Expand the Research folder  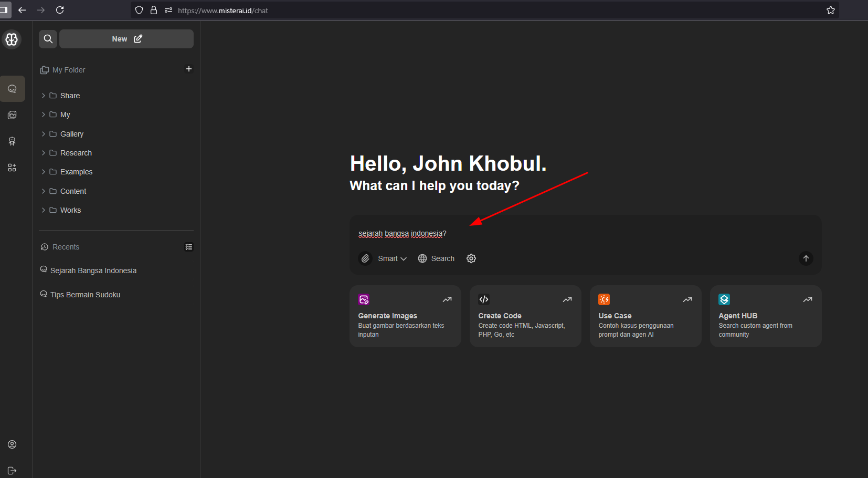point(44,153)
